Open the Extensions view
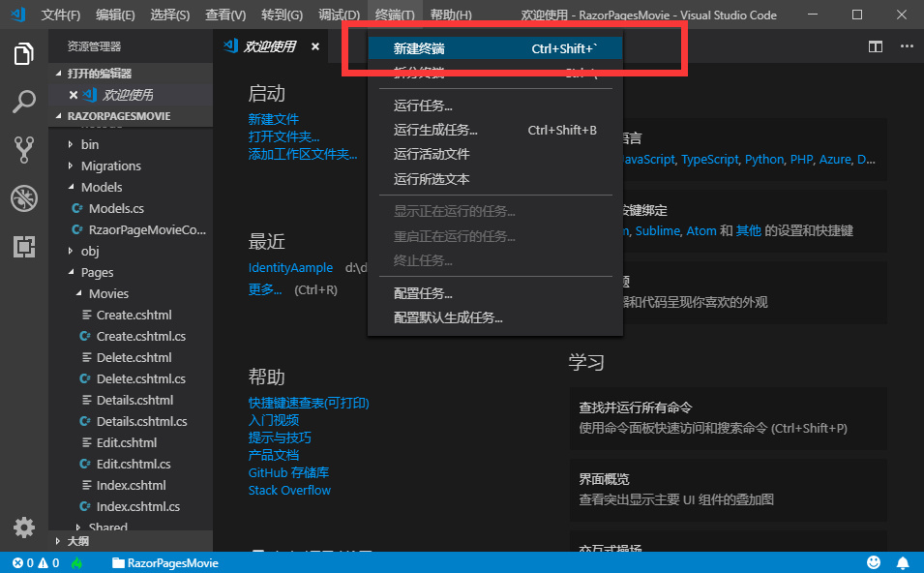 (23, 247)
